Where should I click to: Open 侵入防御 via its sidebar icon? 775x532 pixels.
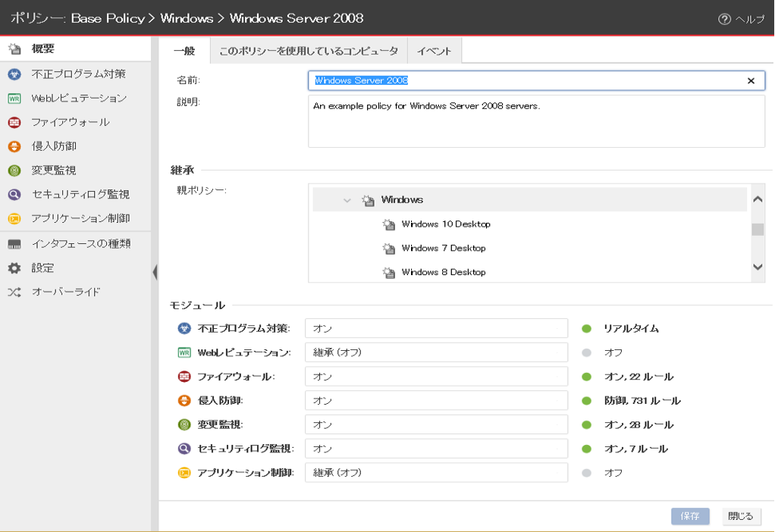14,146
